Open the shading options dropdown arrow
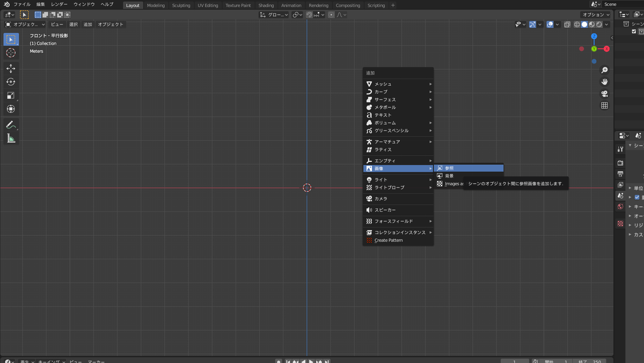 point(606,24)
